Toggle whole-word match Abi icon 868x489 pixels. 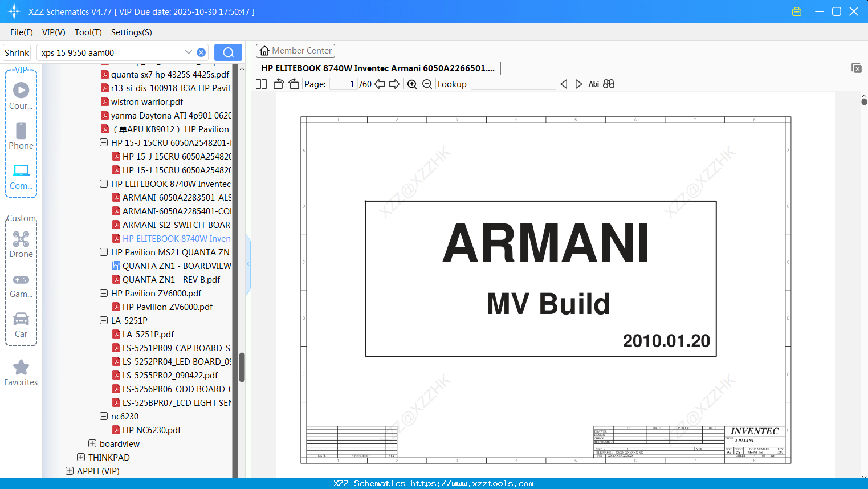click(593, 84)
